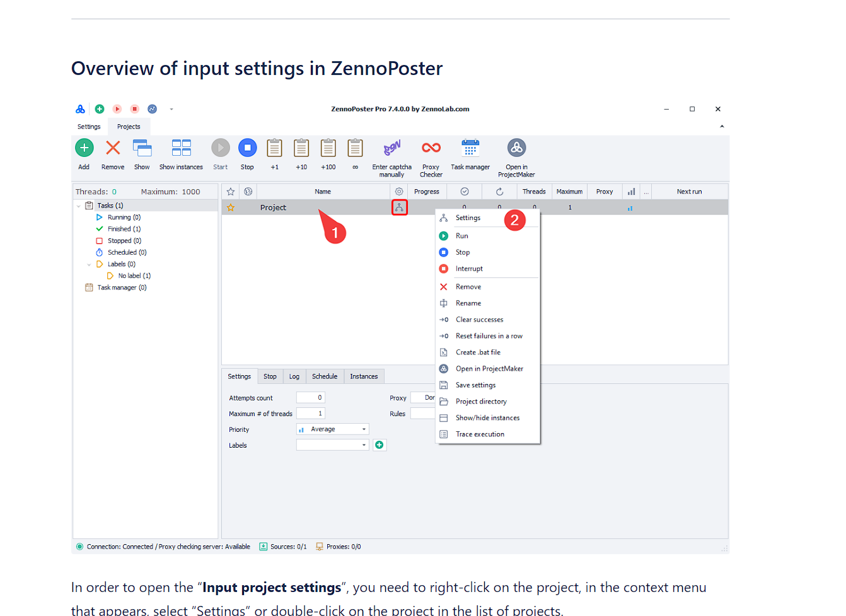Select Running (0) in the task tree
This screenshot has height=616, width=846.
click(124, 218)
